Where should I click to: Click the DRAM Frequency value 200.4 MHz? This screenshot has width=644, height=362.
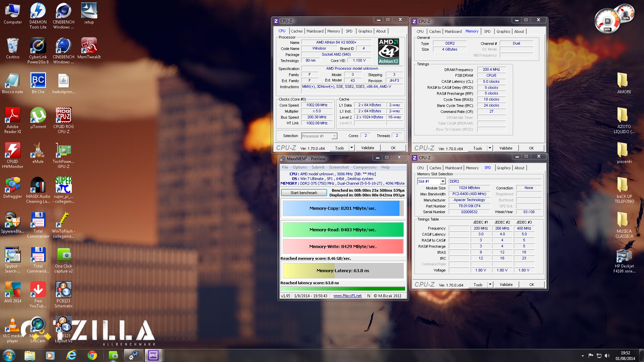coord(491,70)
